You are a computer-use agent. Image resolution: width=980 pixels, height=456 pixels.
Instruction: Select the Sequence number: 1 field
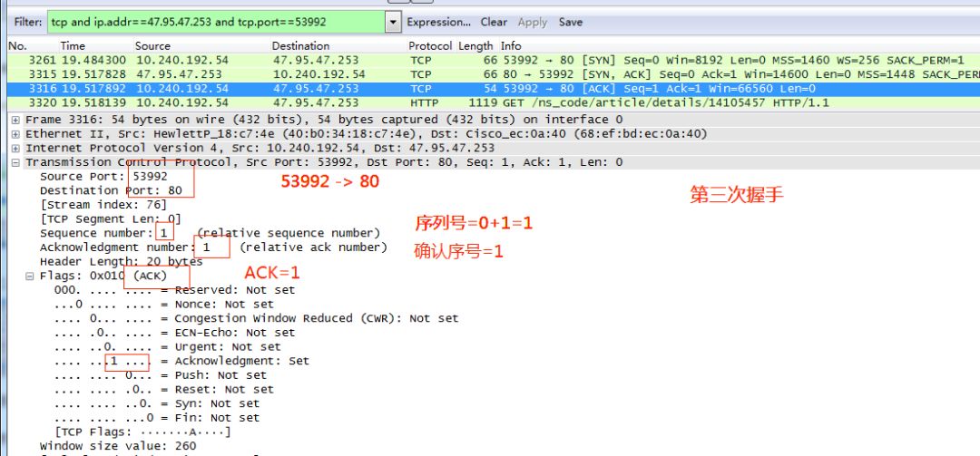click(x=210, y=233)
